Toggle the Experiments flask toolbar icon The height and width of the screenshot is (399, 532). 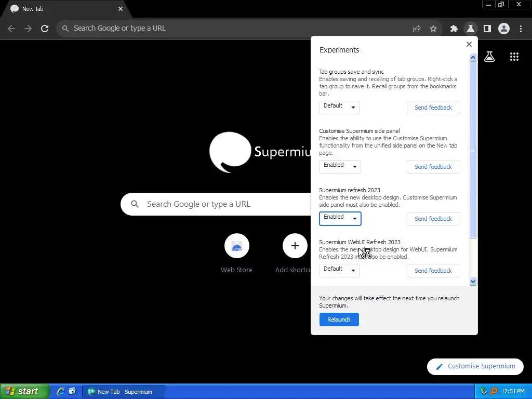pos(470,29)
